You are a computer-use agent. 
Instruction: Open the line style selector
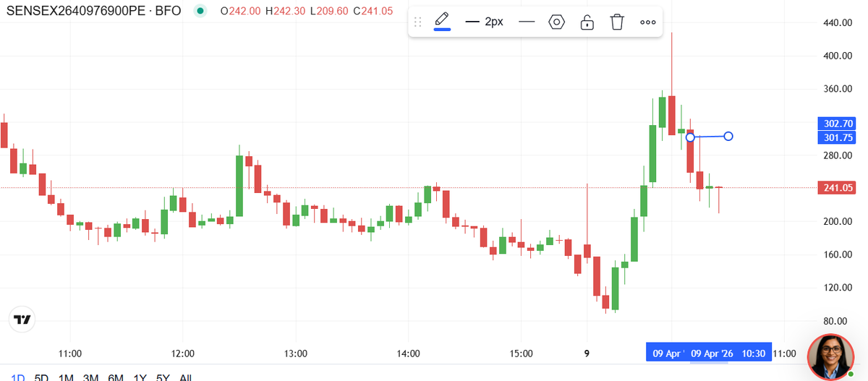click(x=527, y=22)
